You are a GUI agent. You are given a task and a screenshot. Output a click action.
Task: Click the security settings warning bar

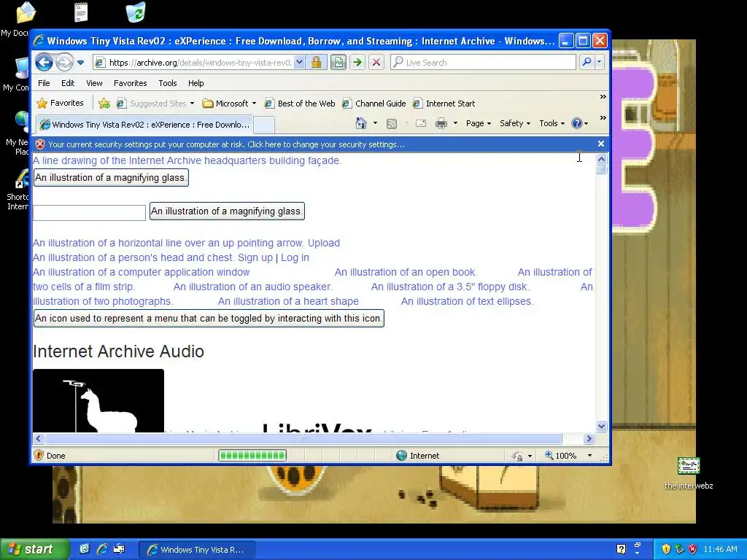pyautogui.click(x=314, y=144)
